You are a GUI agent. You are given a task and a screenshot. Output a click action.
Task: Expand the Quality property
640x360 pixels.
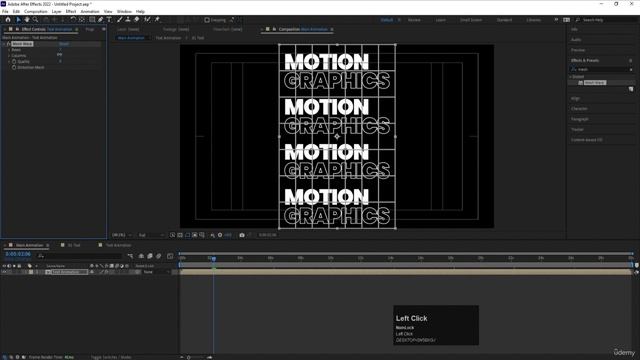[x=9, y=61]
